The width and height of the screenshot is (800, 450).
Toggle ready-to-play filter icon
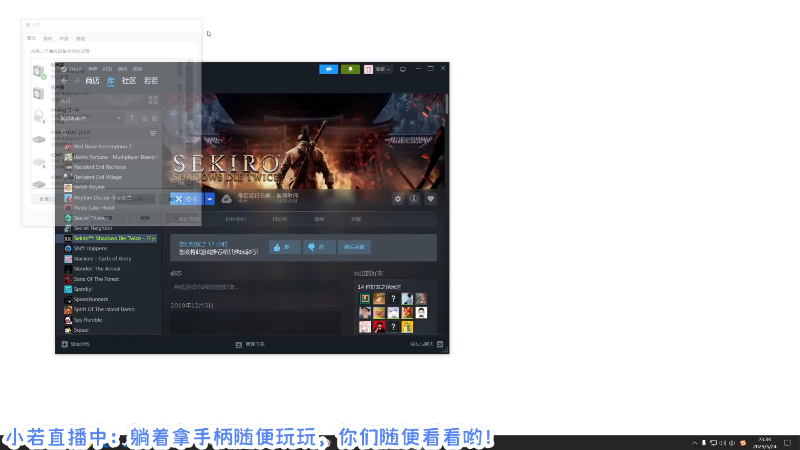(155, 118)
